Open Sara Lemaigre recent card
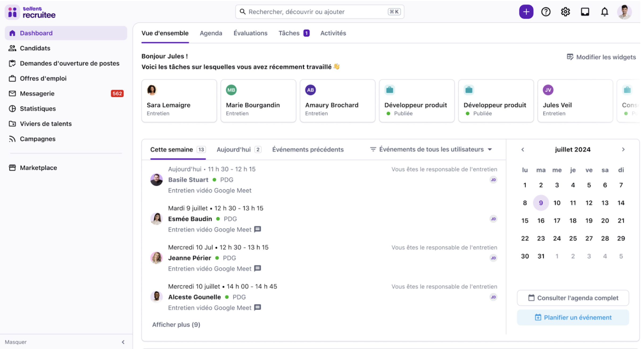The height and width of the screenshot is (349, 644). pyautogui.click(x=179, y=101)
